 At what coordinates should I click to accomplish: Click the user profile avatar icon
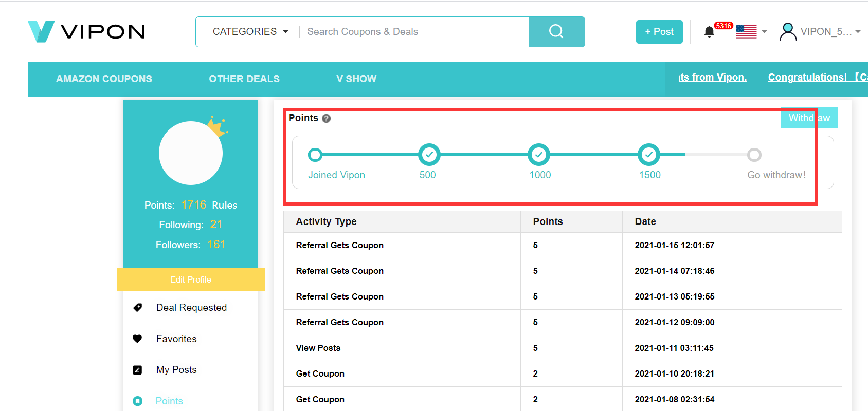pos(788,32)
